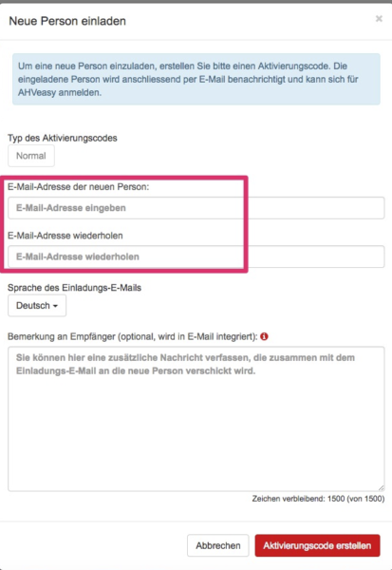The width and height of the screenshot is (392, 570).
Task: Click the blue information notice box
Action: [196, 79]
